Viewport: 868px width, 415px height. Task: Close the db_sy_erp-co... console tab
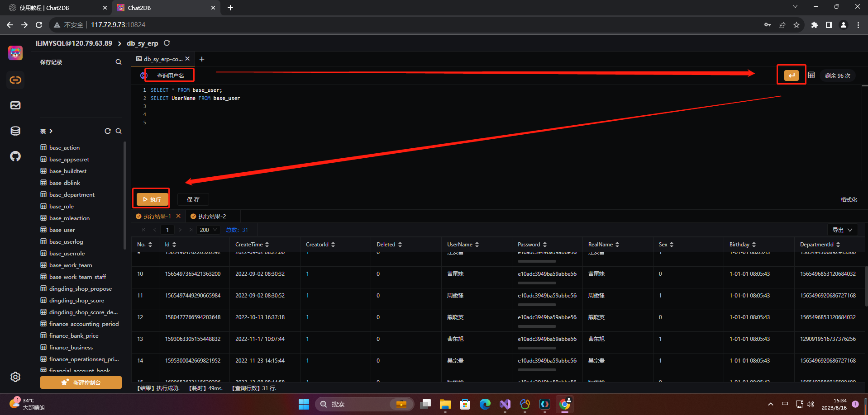pyautogui.click(x=187, y=59)
